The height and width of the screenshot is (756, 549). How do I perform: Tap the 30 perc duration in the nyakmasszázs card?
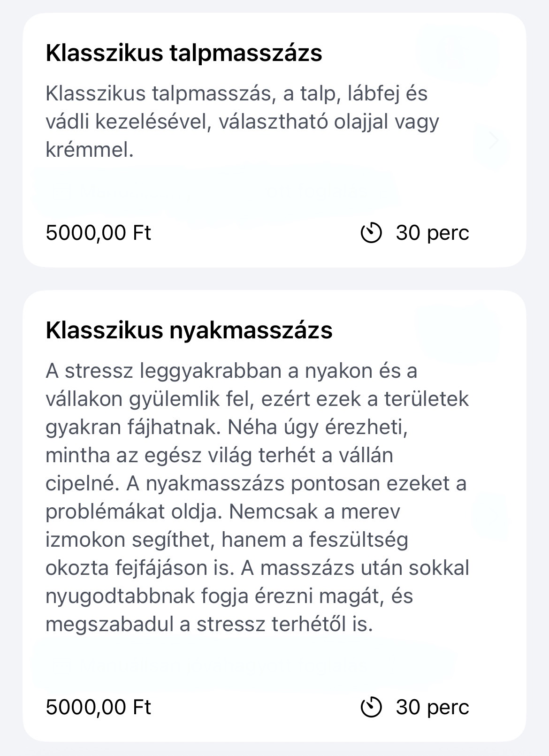(x=432, y=707)
